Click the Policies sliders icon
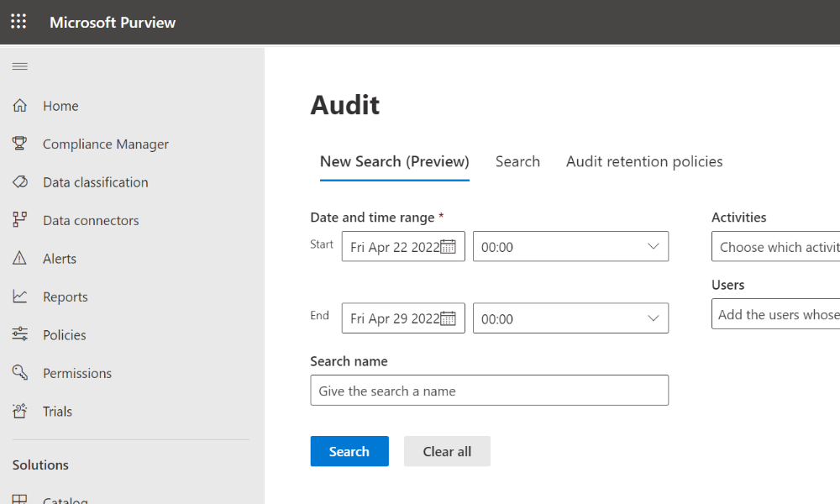Image resolution: width=840 pixels, height=504 pixels. [x=18, y=334]
